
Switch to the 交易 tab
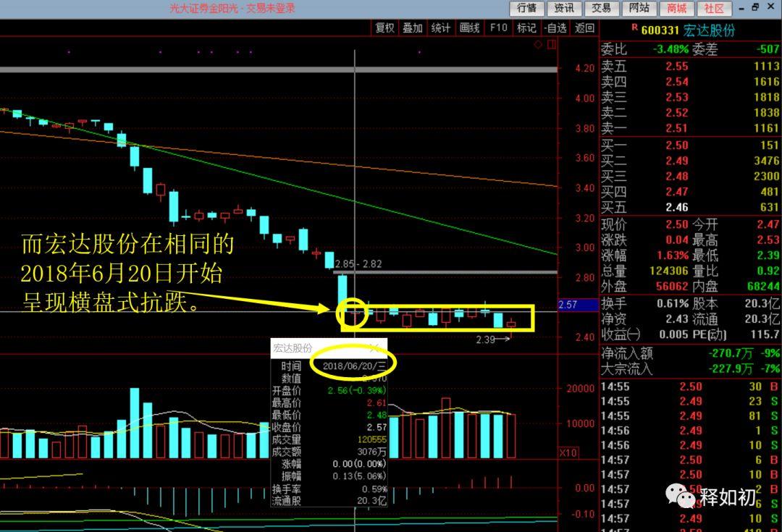point(602,8)
